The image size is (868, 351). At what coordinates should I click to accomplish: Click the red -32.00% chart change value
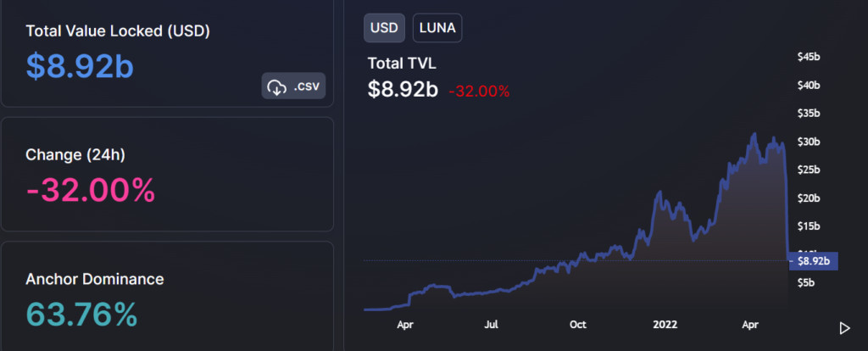click(479, 91)
